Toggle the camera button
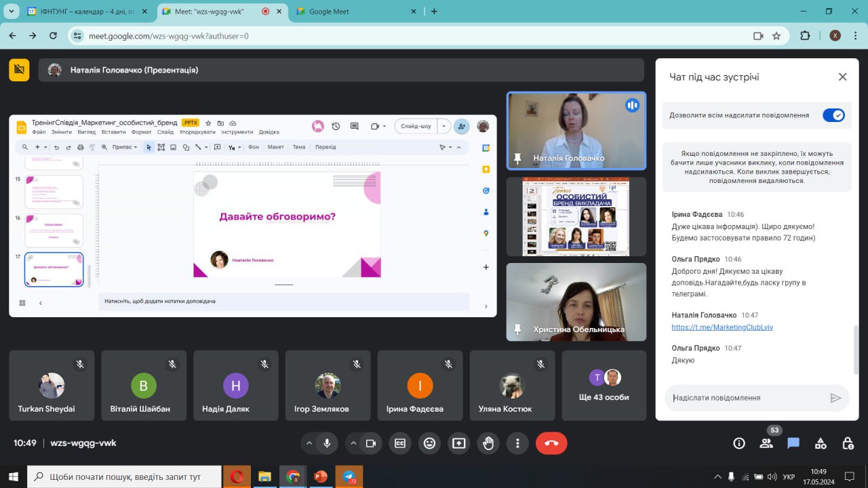The height and width of the screenshot is (488, 868). pyautogui.click(x=370, y=443)
